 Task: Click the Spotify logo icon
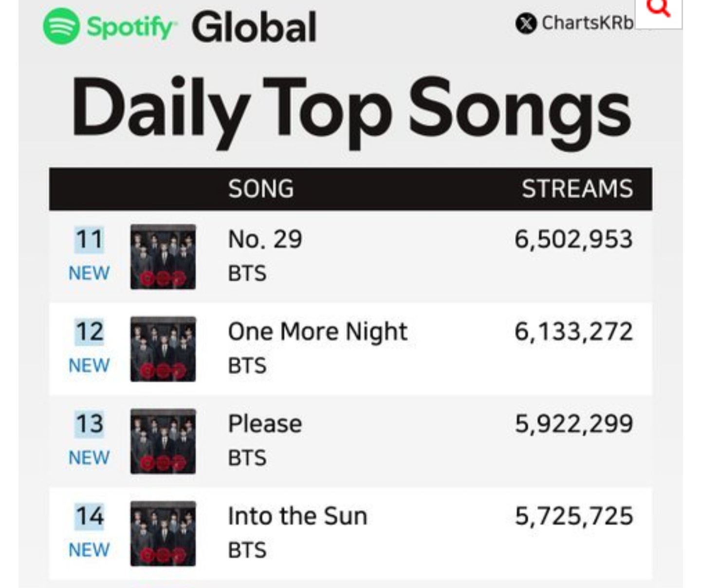61,26
